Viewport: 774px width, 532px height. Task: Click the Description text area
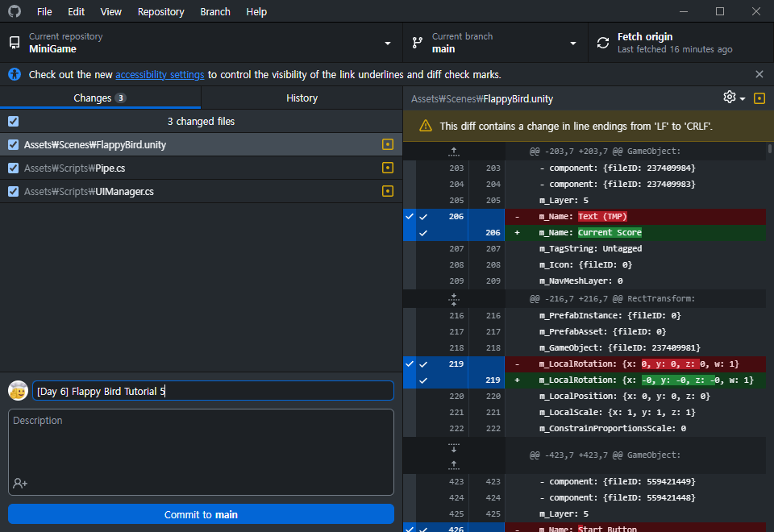[x=201, y=452]
